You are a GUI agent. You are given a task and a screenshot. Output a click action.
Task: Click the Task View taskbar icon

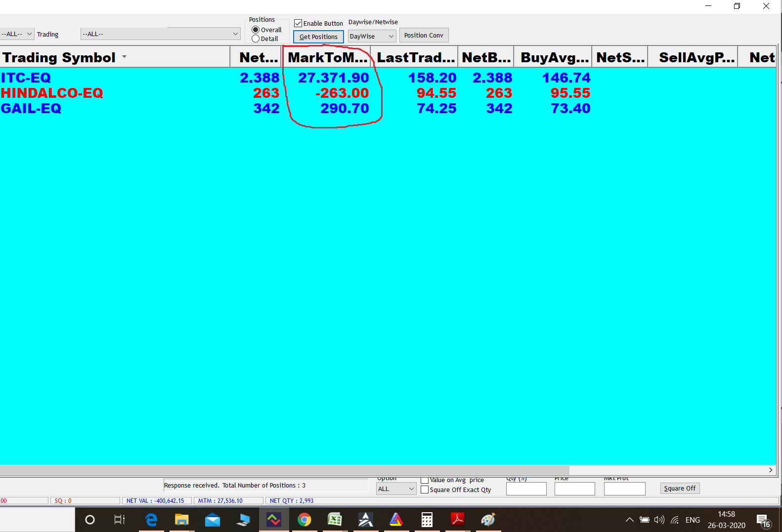click(120, 520)
